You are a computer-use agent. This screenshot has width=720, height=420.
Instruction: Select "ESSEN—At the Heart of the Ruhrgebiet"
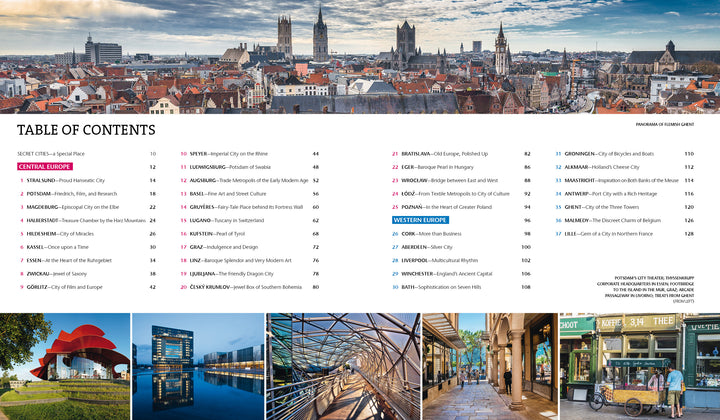pyautogui.click(x=69, y=260)
